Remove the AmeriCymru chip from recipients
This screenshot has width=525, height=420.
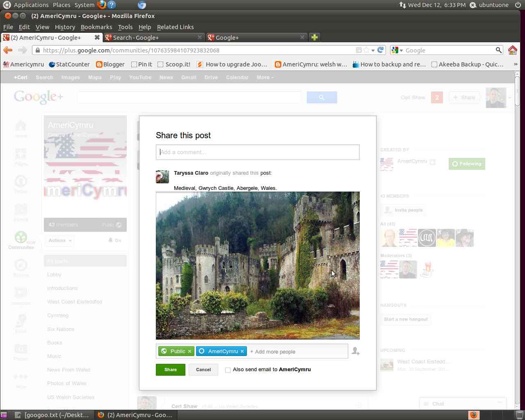[242, 352]
